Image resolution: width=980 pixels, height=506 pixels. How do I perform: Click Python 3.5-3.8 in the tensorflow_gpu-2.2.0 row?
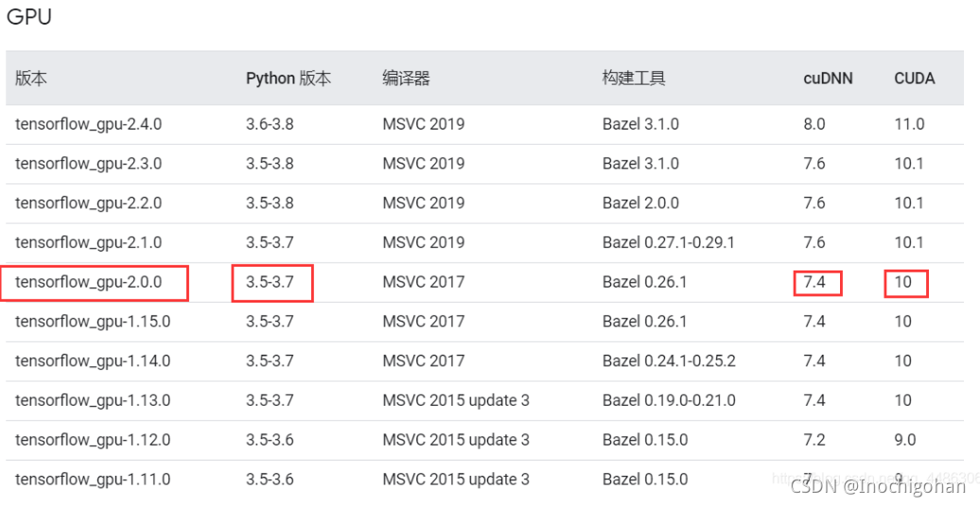pos(270,203)
